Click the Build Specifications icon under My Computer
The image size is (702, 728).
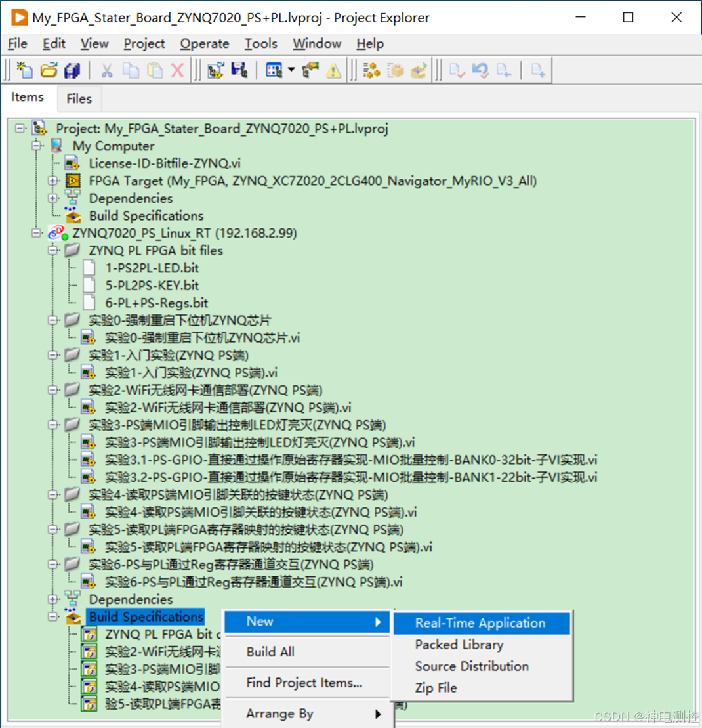pyautogui.click(x=73, y=215)
